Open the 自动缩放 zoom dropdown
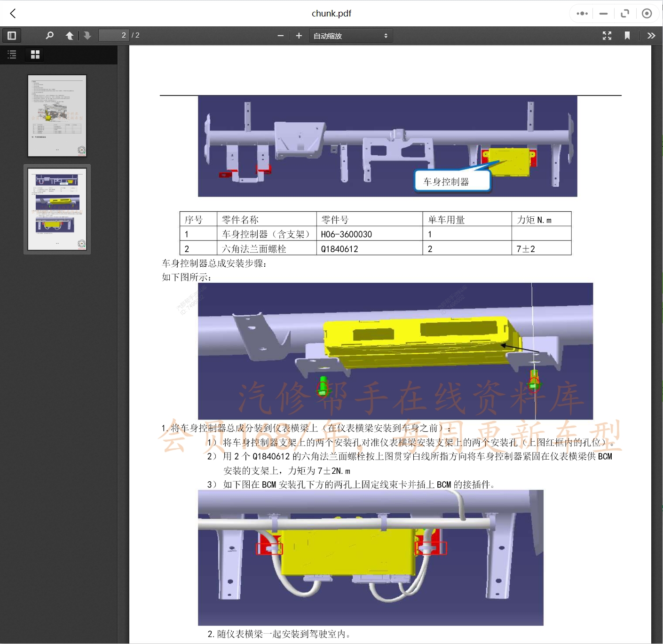Image resolution: width=663 pixels, height=644 pixels. [351, 35]
